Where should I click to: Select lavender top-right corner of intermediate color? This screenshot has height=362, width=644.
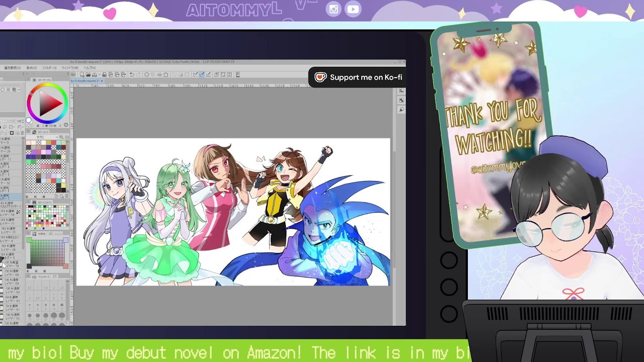pos(66,240)
